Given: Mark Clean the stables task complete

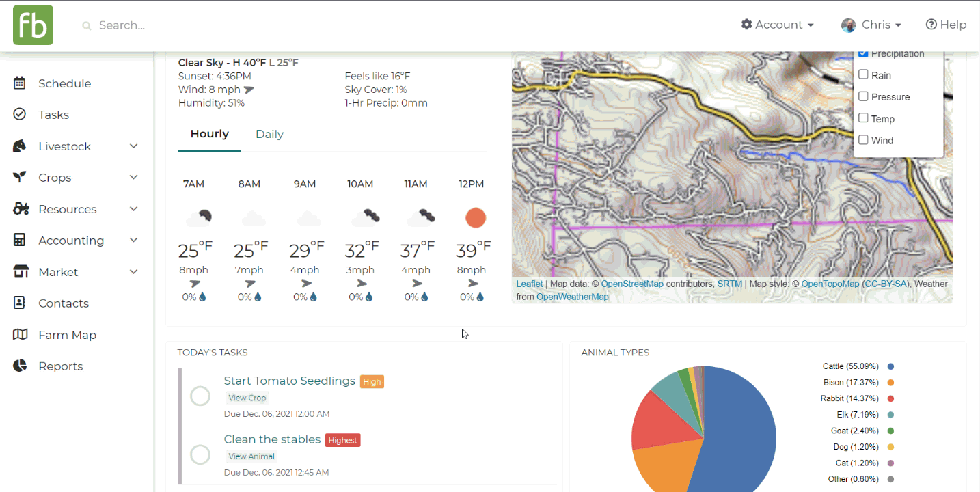Looking at the screenshot, I should point(200,454).
